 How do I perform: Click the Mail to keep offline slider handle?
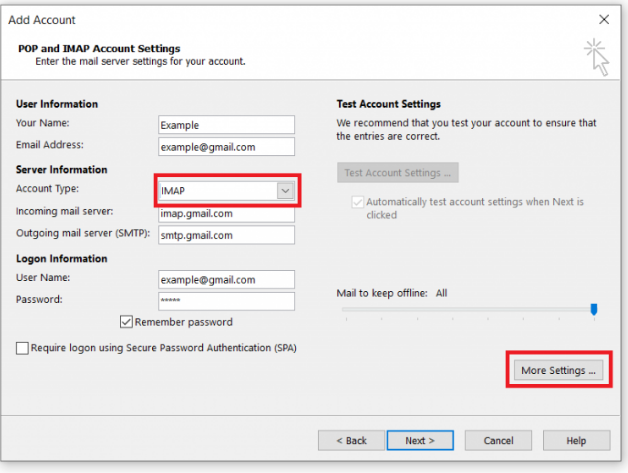point(594,309)
